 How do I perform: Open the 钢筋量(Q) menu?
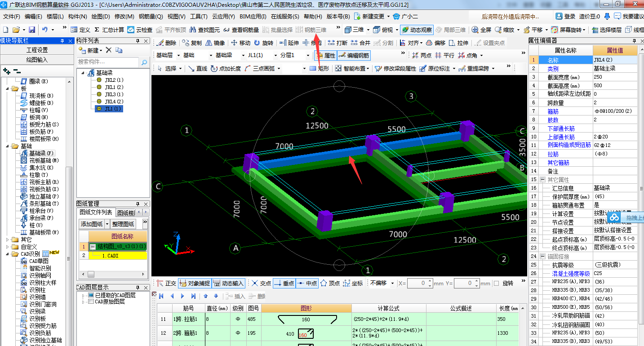(x=151, y=17)
